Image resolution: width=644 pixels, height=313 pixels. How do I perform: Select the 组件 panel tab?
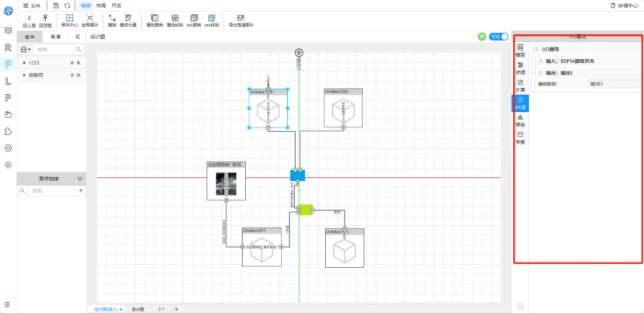[29, 37]
